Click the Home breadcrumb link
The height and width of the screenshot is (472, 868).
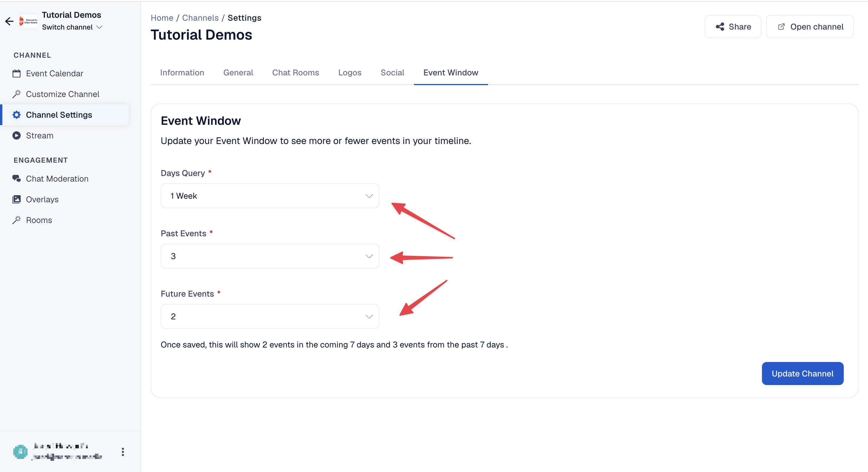[162, 18]
